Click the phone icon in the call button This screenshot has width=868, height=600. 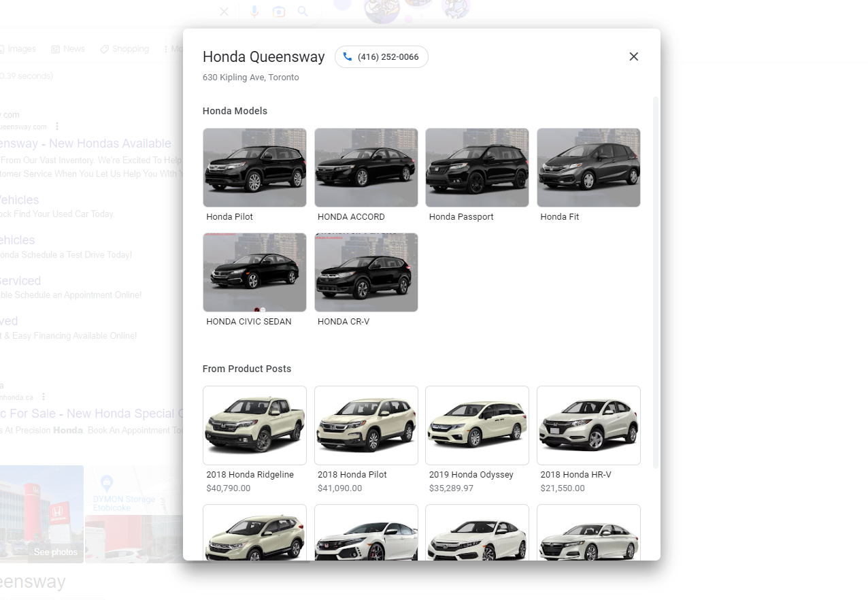pyautogui.click(x=348, y=57)
